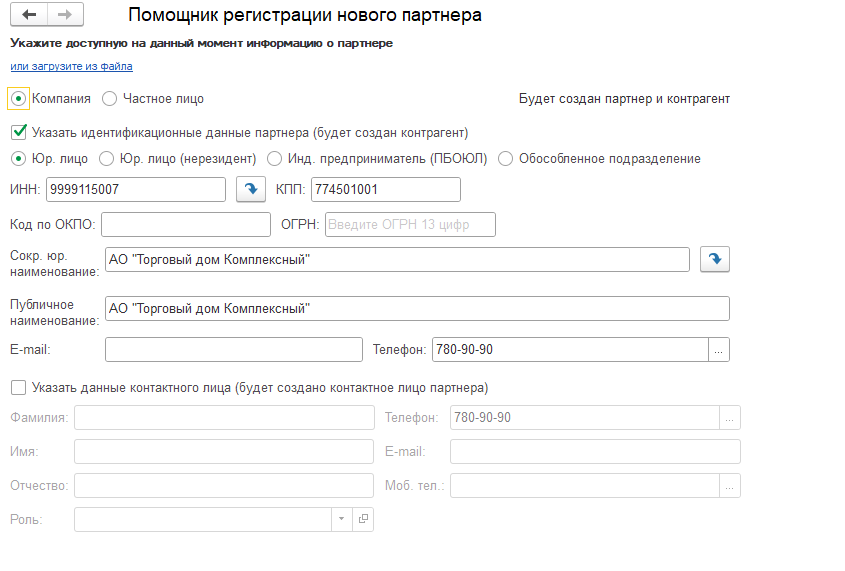The width and height of the screenshot is (845, 571).
Task: Open the 'или загрузите из файла' link
Action: [71, 66]
